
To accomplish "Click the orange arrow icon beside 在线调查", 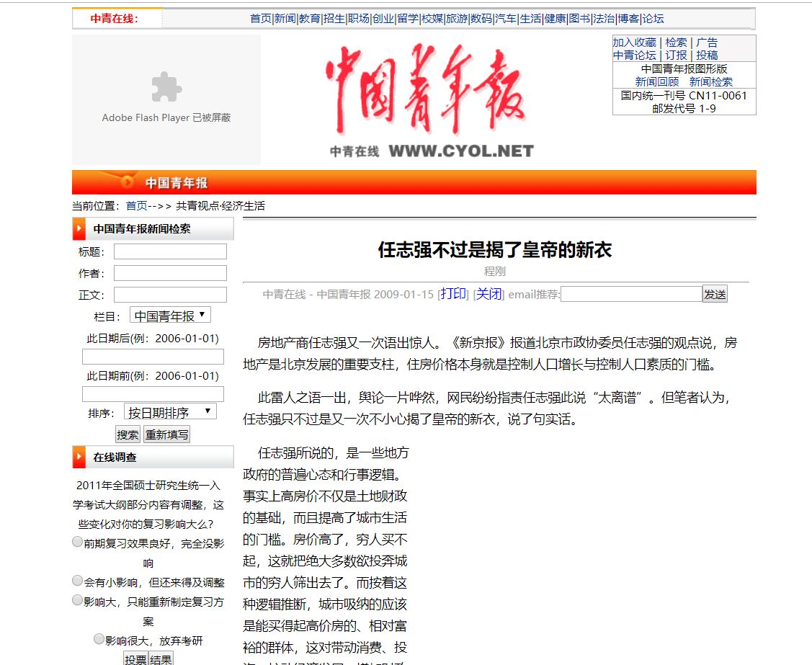I will tap(79, 457).
